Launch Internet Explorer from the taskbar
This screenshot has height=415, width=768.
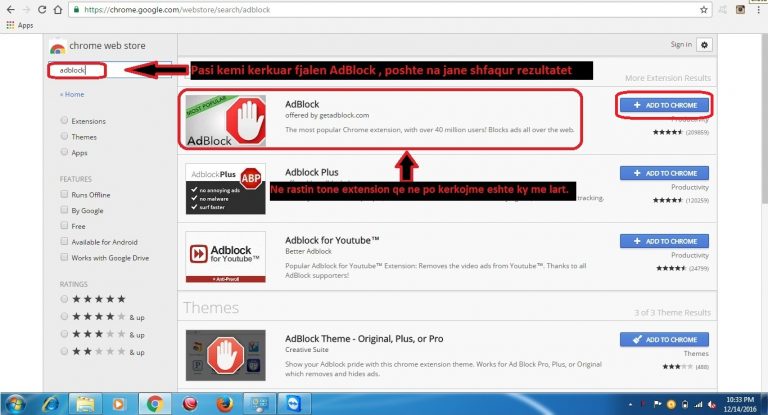click(50, 404)
